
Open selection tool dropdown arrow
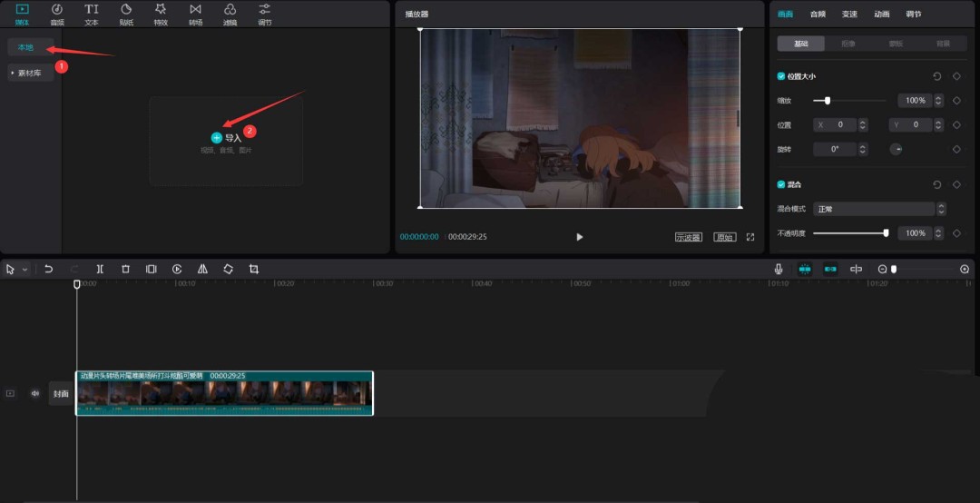pos(24,270)
